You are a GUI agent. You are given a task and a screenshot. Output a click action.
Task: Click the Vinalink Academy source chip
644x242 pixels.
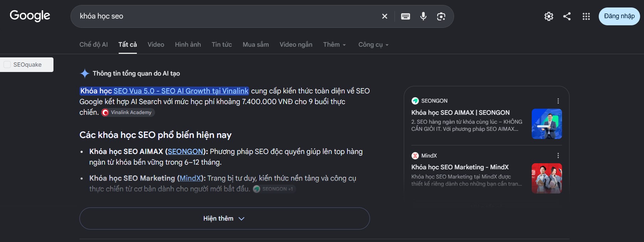coord(128,112)
